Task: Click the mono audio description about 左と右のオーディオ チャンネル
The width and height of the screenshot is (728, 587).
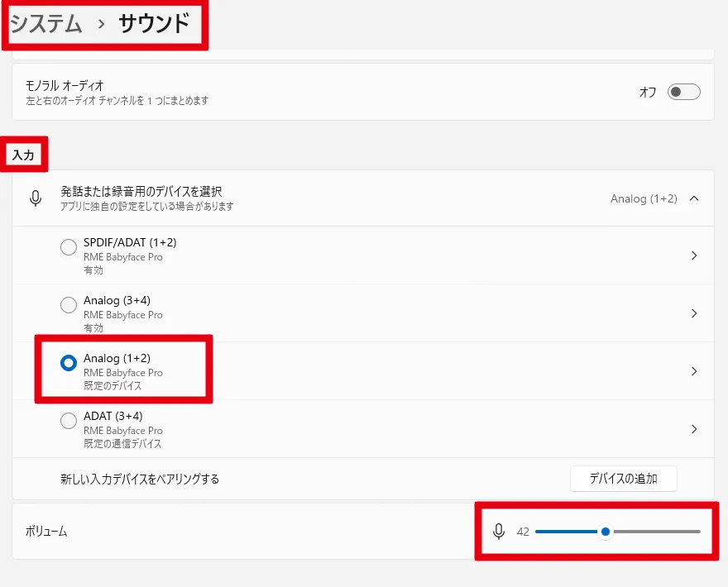Action: click(117, 100)
